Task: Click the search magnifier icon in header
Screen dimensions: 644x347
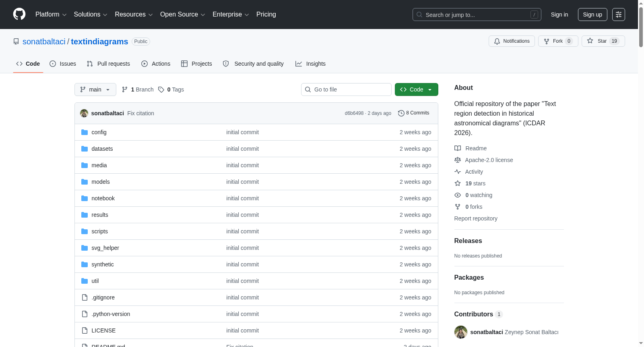Action: (419, 15)
